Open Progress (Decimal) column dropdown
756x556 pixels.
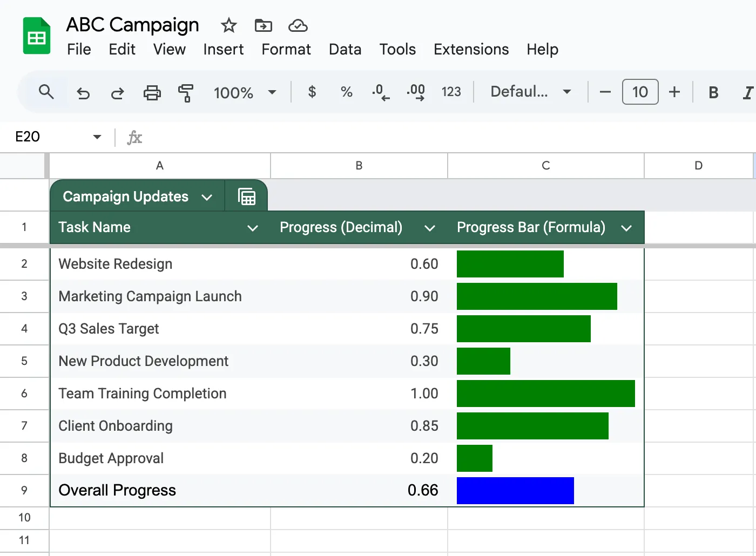pyautogui.click(x=430, y=228)
